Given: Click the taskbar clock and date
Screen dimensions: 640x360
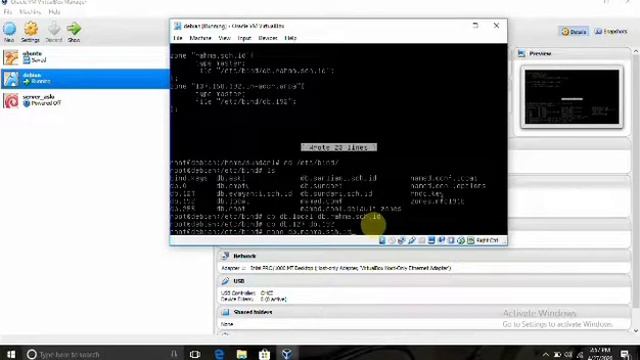Looking at the screenshot, I should 600,354.
